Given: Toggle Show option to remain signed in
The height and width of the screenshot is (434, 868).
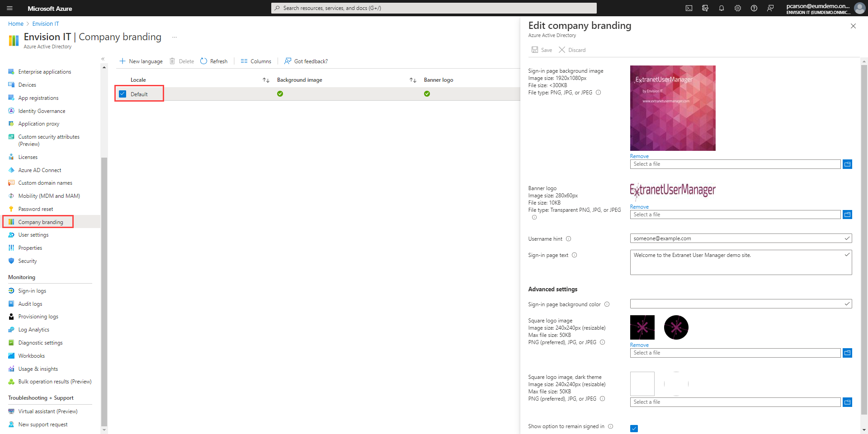Looking at the screenshot, I should (x=634, y=429).
